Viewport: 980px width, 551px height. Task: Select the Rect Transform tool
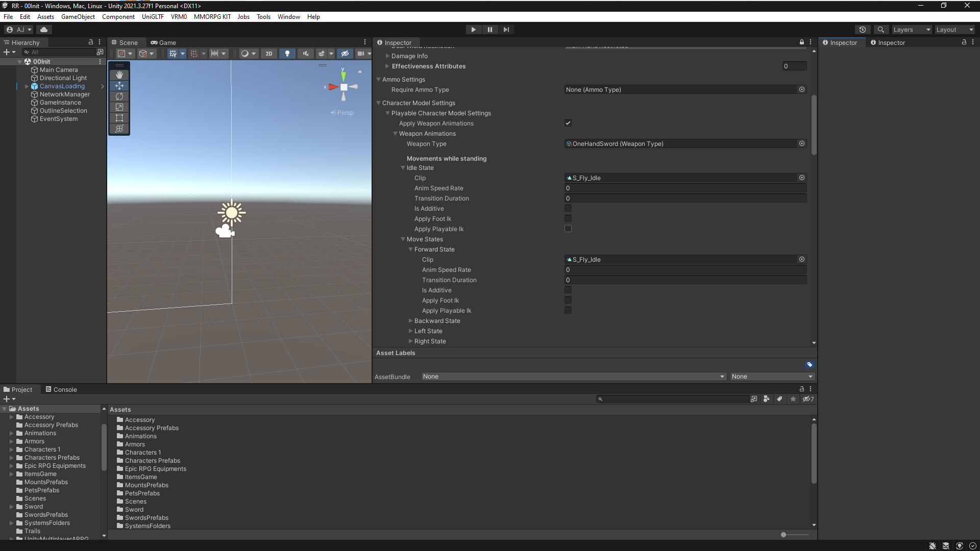[119, 117]
